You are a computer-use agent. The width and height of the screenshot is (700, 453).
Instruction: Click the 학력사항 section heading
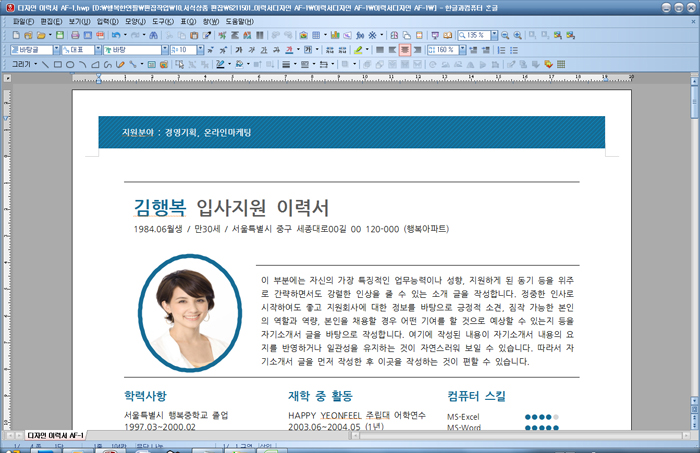tap(145, 395)
